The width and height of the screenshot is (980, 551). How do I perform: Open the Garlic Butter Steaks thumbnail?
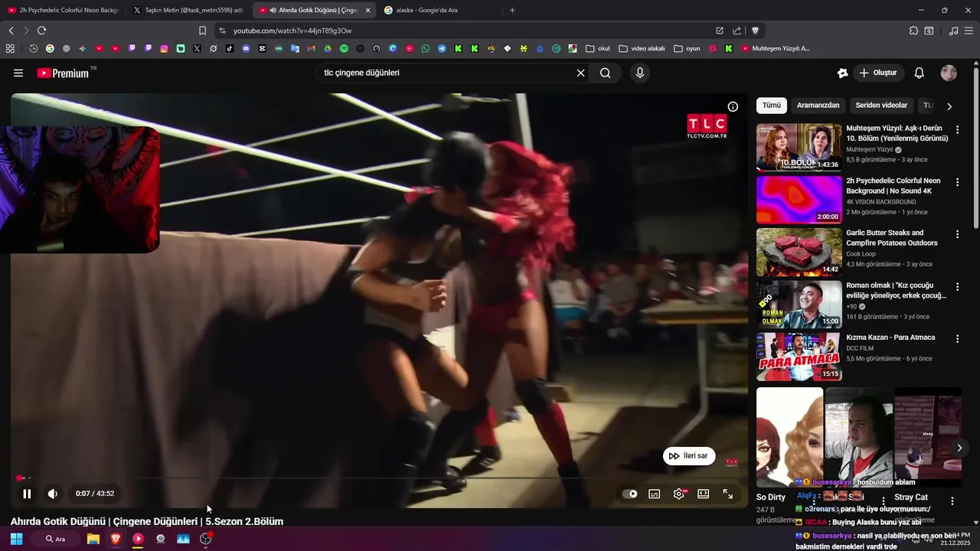click(x=799, y=252)
